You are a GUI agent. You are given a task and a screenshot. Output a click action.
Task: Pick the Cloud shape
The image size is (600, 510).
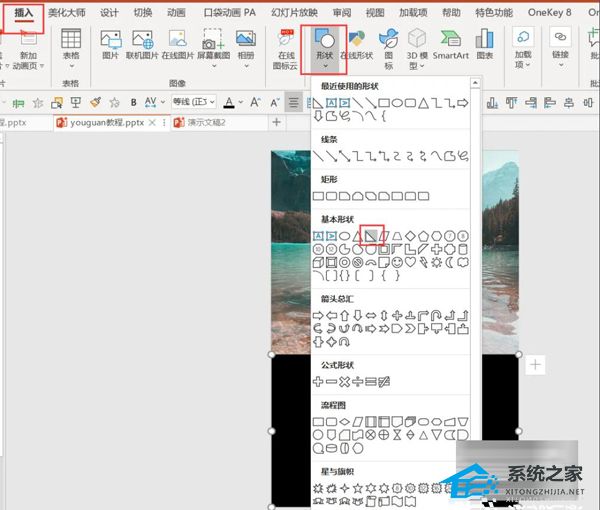click(463, 262)
